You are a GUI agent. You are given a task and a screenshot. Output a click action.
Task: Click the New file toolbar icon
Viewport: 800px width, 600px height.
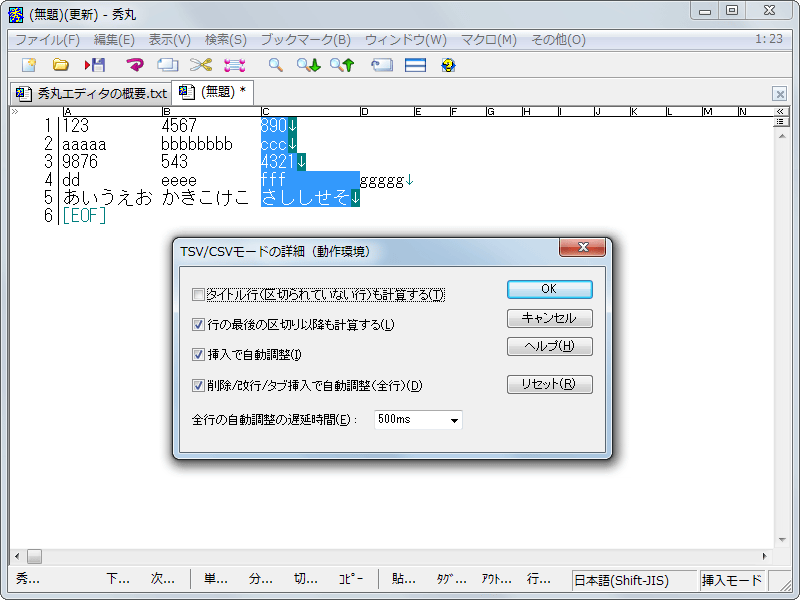[29, 65]
